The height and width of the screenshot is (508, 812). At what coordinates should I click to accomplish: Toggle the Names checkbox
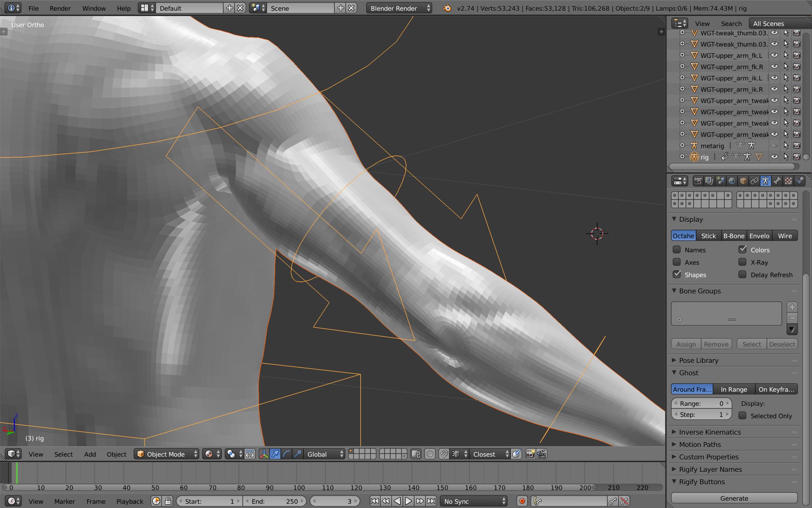(676, 249)
